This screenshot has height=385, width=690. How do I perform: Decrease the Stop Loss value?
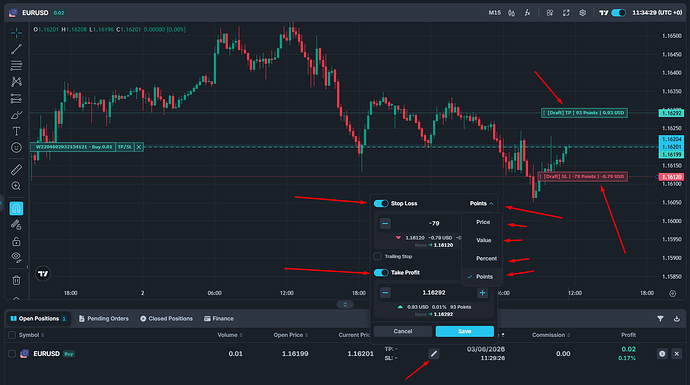coord(385,224)
